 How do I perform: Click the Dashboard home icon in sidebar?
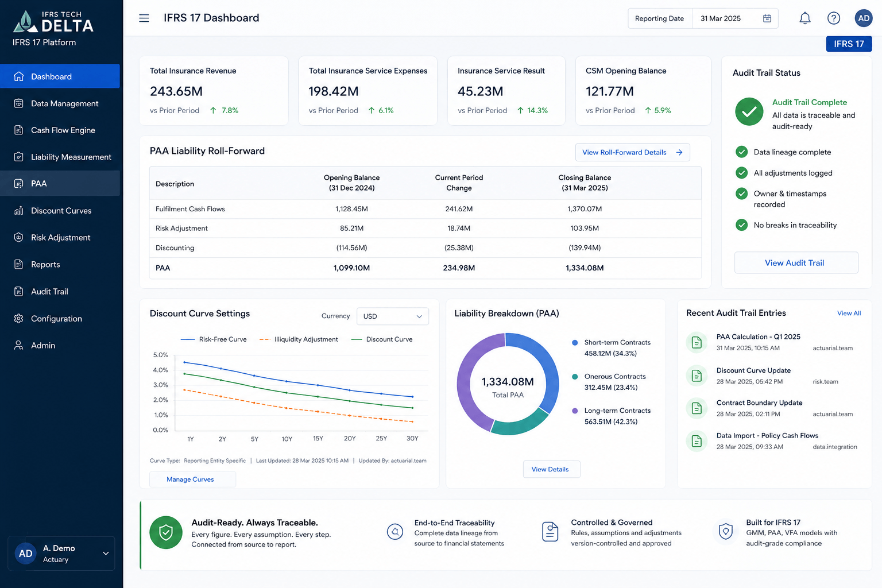point(18,76)
